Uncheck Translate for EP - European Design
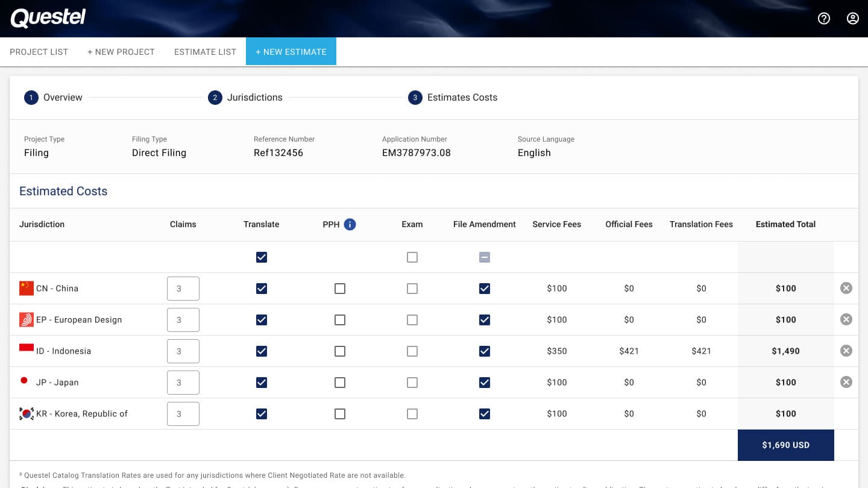The width and height of the screenshot is (868, 488). [262, 320]
